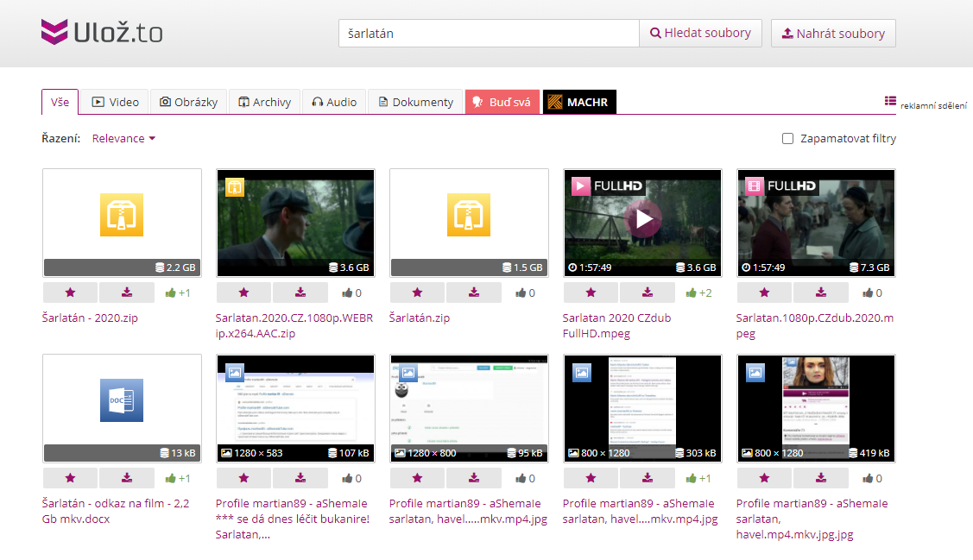The width and height of the screenshot is (973, 560).
Task: Open the Dokumenty tab
Action: click(x=415, y=102)
